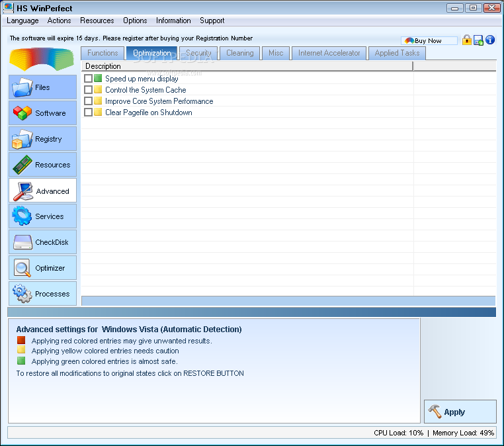Viewport: 504px width, 446px height.
Task: Click the Apply button
Action: pyautogui.click(x=460, y=412)
